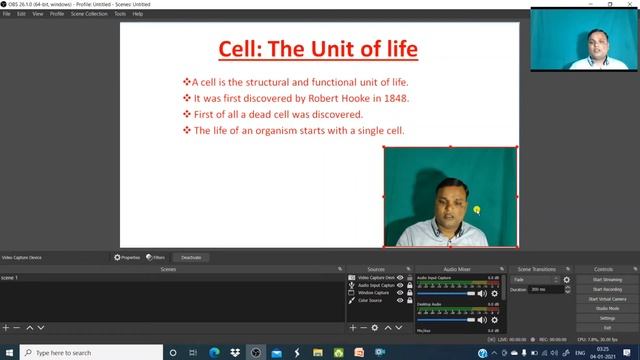Toggle visibility of Window Capture source
Image resolution: width=640 pixels, height=360 pixels.
coord(400,293)
